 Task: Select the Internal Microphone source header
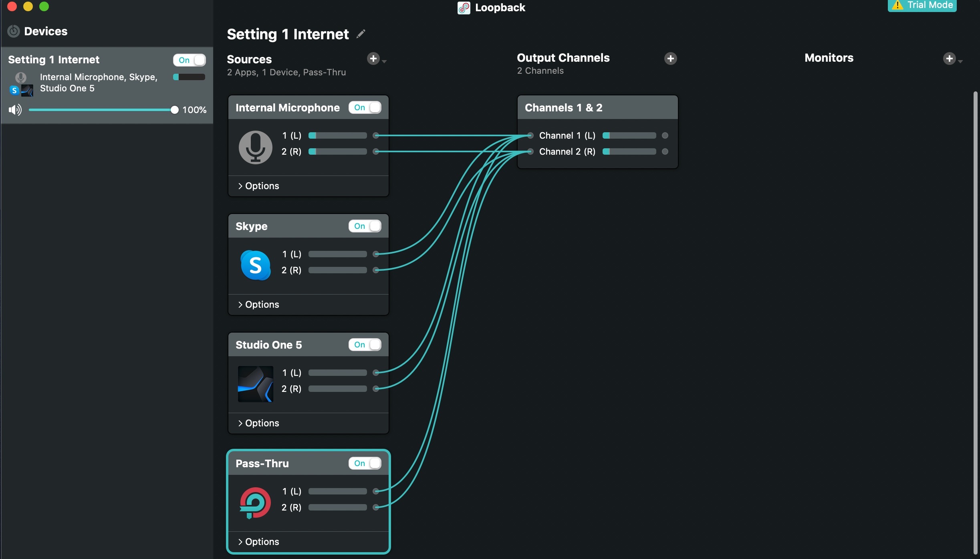[308, 107]
